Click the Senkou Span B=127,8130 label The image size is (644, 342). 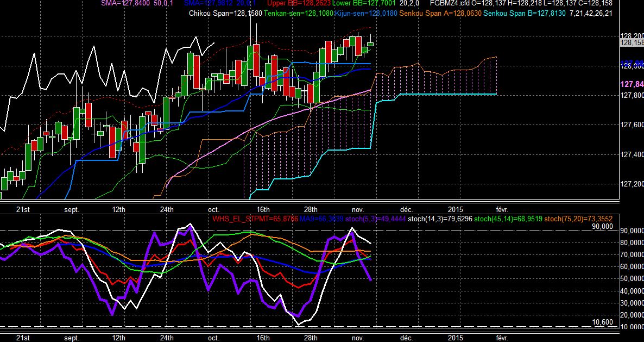(x=525, y=13)
